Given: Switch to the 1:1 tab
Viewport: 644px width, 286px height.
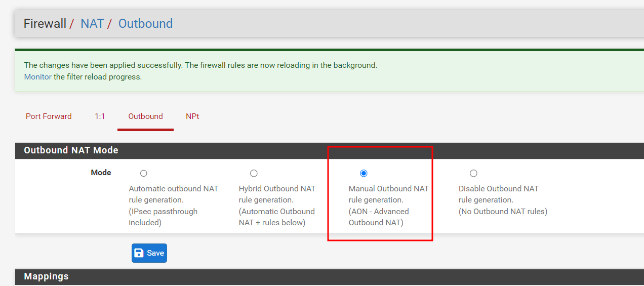Looking at the screenshot, I should coord(100,116).
